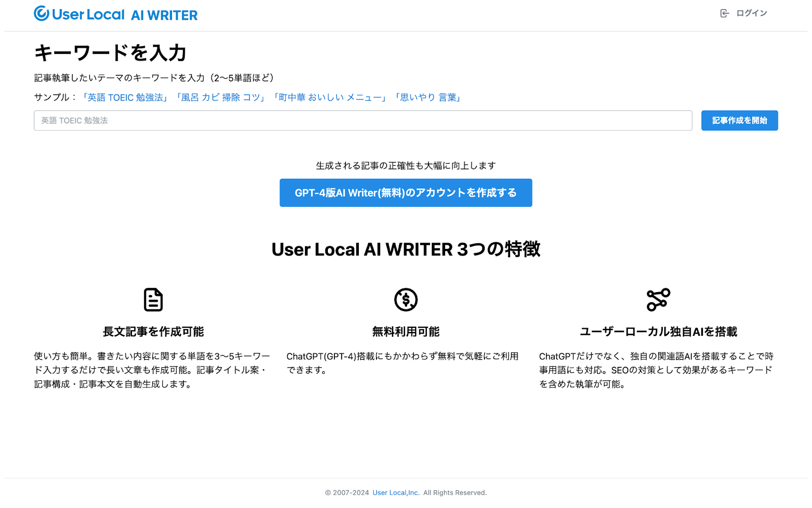This screenshot has width=812, height=508.
Task: Click the login arrow icon
Action: pos(724,13)
